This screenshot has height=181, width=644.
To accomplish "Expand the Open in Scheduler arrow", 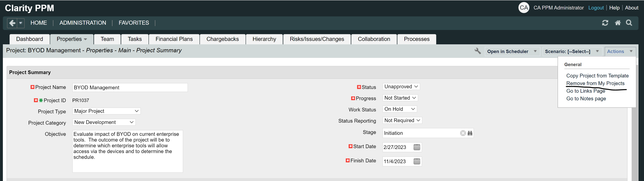I will [x=535, y=51].
